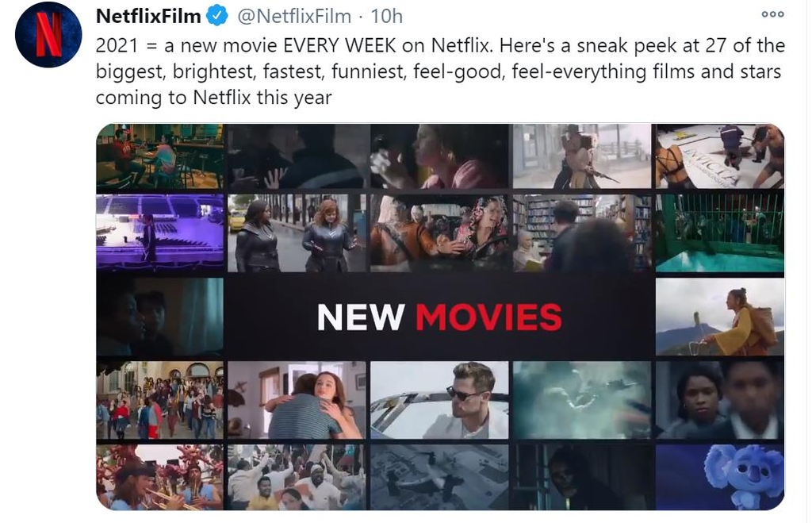Screen dimensions: 812x523
Task: Select the blue koala animation thumbnail
Action: (720, 478)
